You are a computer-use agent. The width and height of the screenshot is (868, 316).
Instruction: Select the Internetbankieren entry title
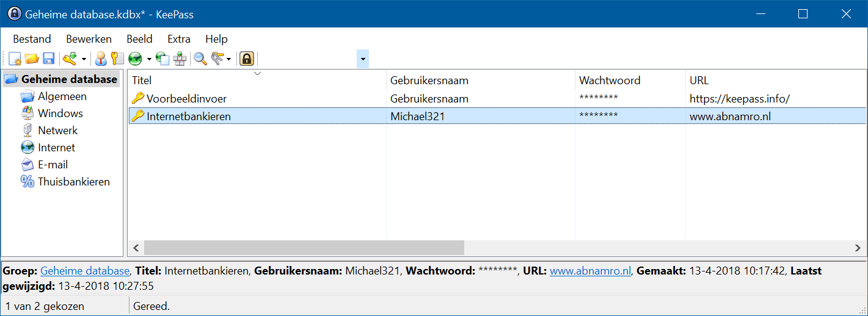(x=189, y=116)
